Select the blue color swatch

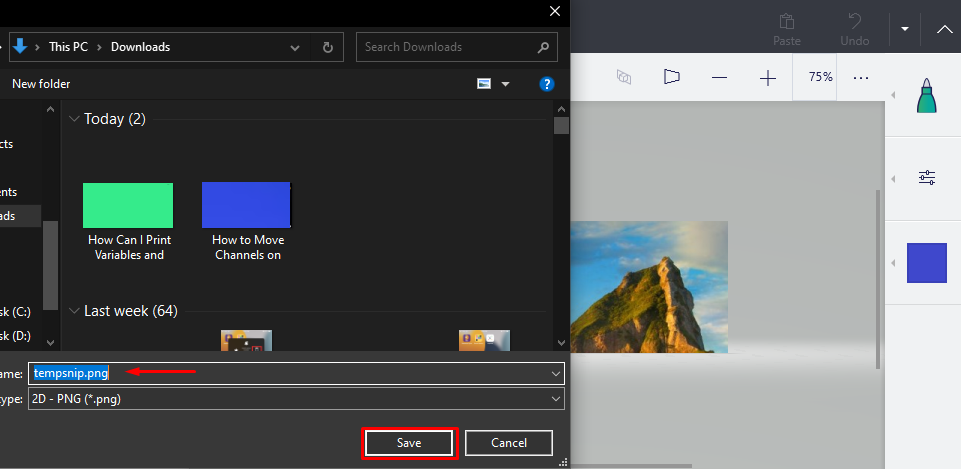(x=926, y=263)
